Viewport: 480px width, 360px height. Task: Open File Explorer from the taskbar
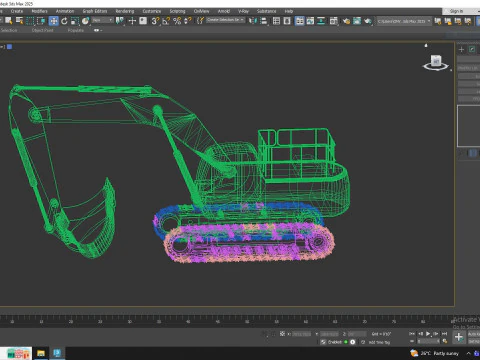point(41,353)
